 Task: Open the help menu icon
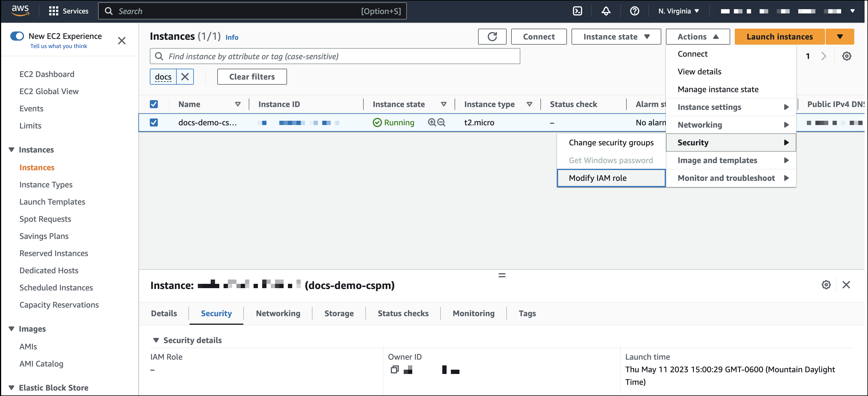634,11
